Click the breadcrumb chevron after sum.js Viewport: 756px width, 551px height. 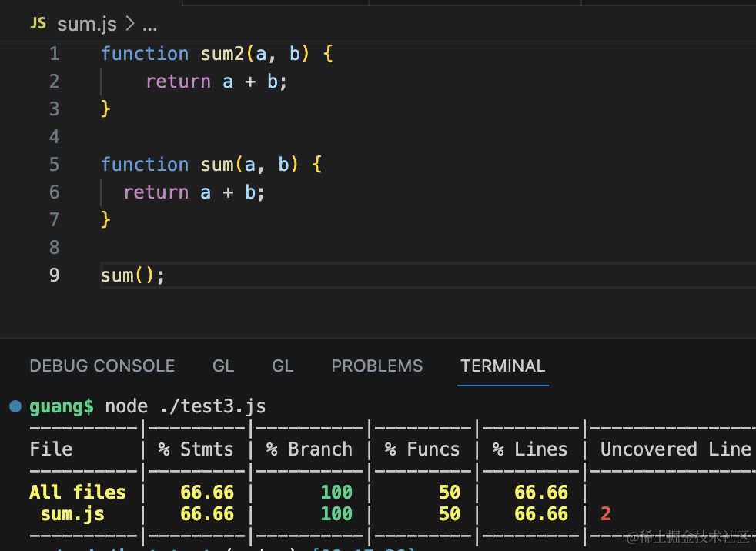[129, 24]
